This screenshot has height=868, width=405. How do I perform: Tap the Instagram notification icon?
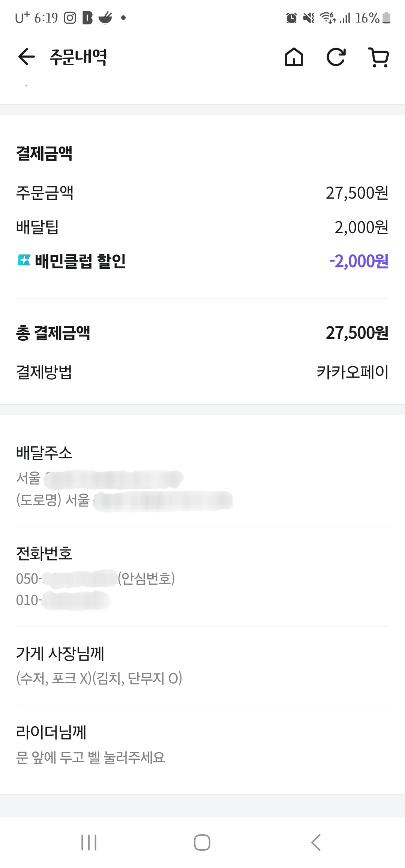click(x=70, y=18)
